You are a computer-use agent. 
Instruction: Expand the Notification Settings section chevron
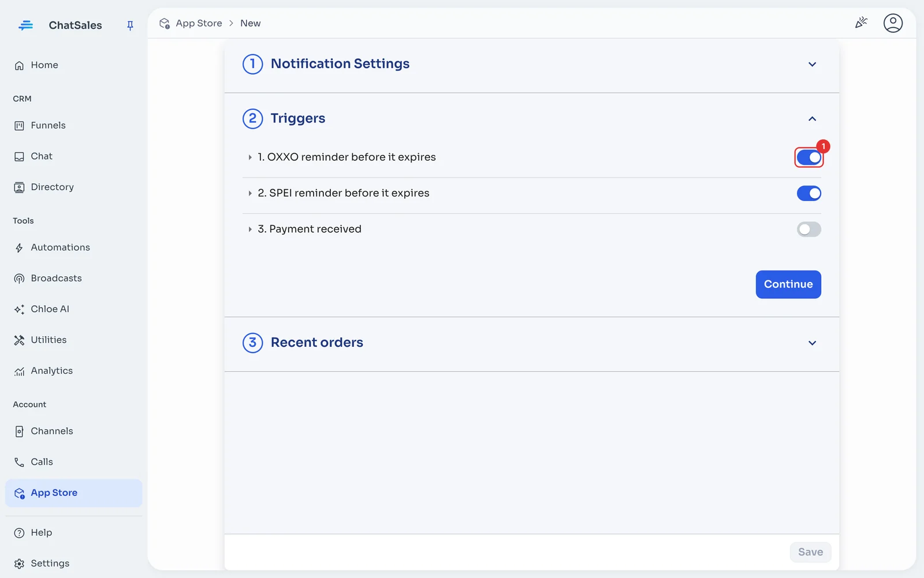812,64
